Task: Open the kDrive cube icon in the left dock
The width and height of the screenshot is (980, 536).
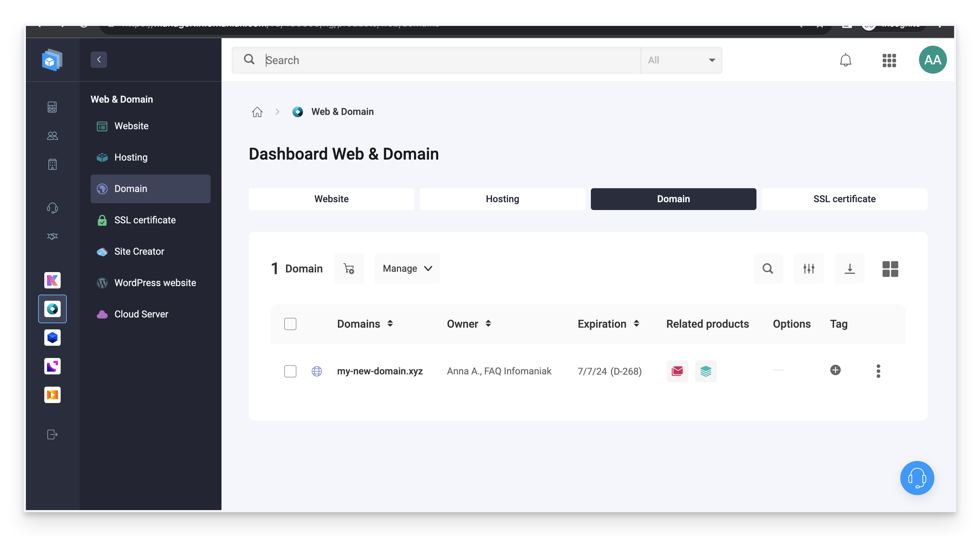Action: (x=52, y=337)
